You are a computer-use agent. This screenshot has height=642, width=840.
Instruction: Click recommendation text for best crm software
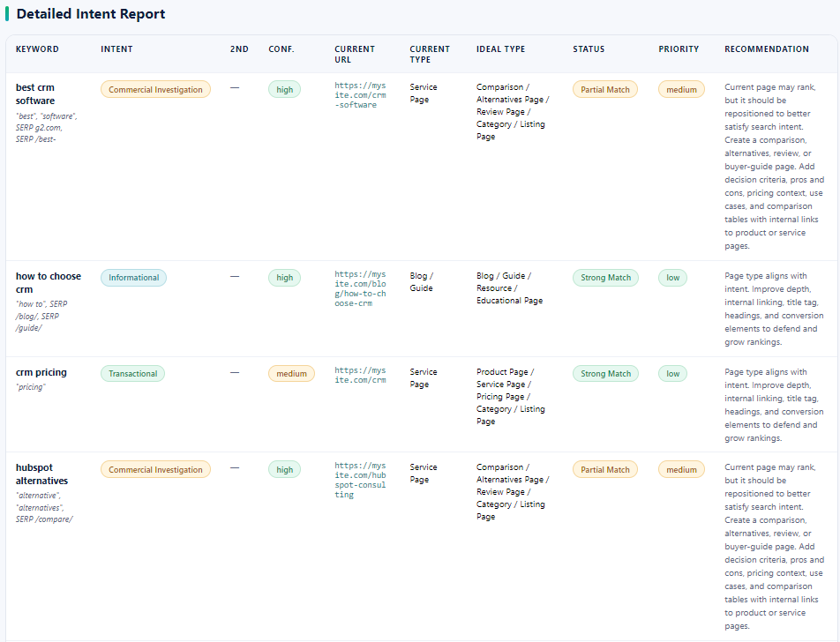tap(774, 167)
